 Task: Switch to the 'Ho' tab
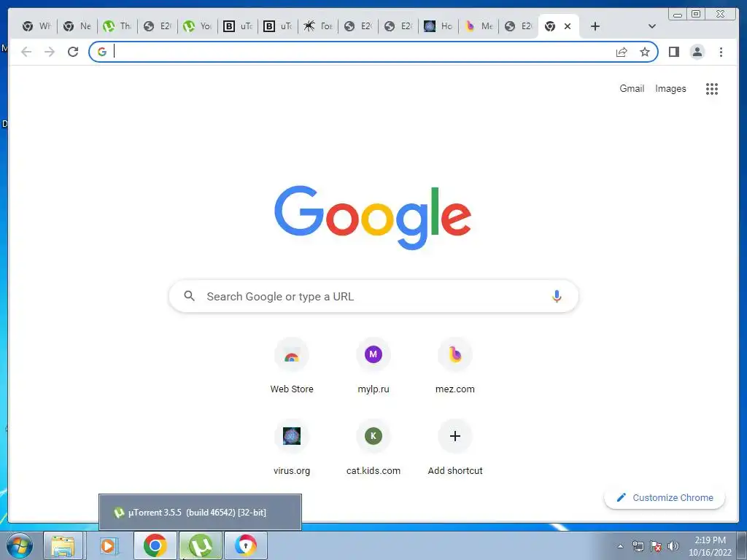click(438, 26)
